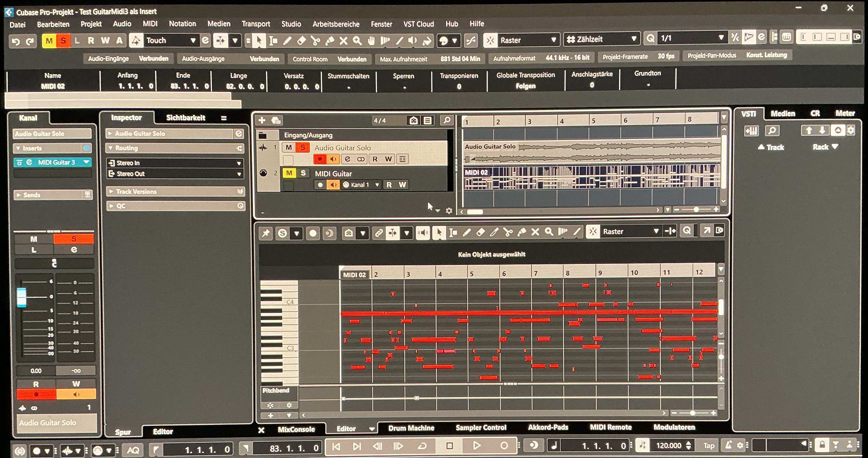Viewport: 868px width, 458px height.
Task: Switch to the Sichtbarkeit tab
Action: pyautogui.click(x=186, y=118)
